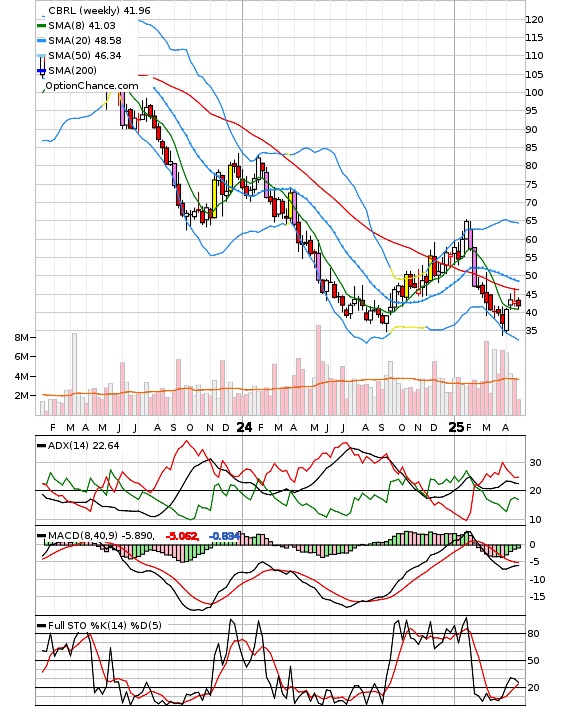Click the -10 label on MACD axis
This screenshot has width=566, height=706.
537,579
